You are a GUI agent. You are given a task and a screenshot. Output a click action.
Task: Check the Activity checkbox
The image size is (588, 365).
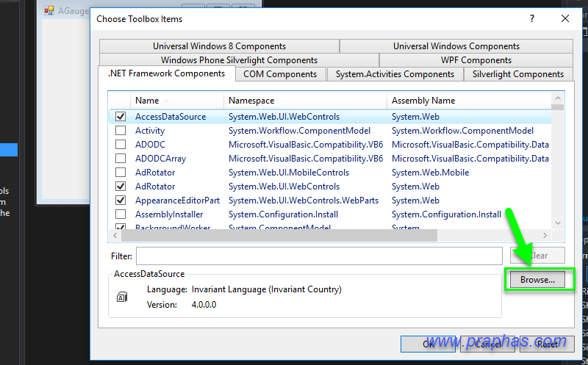pos(121,131)
